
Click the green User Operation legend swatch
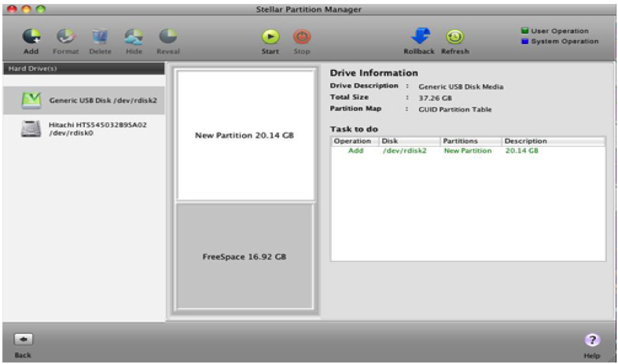click(x=524, y=31)
